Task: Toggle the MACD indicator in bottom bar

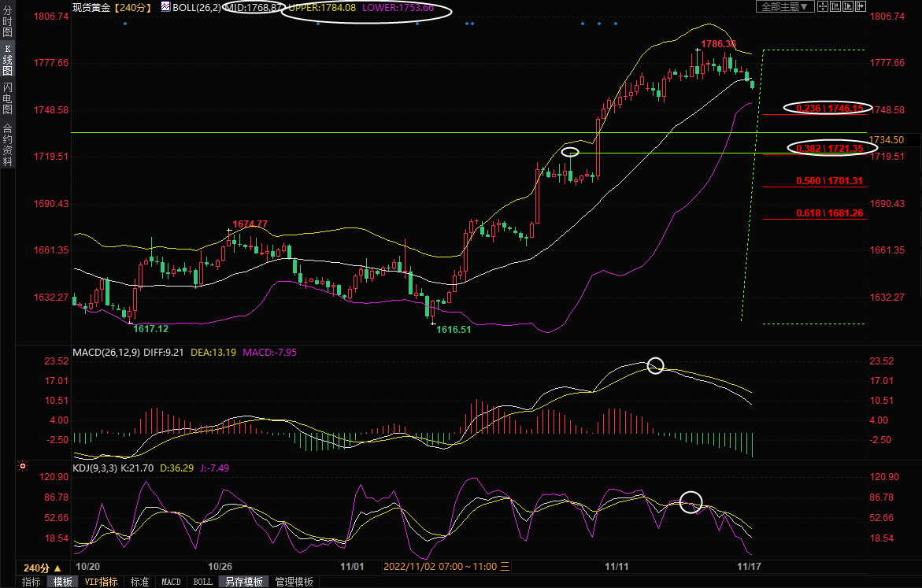Action: click(171, 582)
